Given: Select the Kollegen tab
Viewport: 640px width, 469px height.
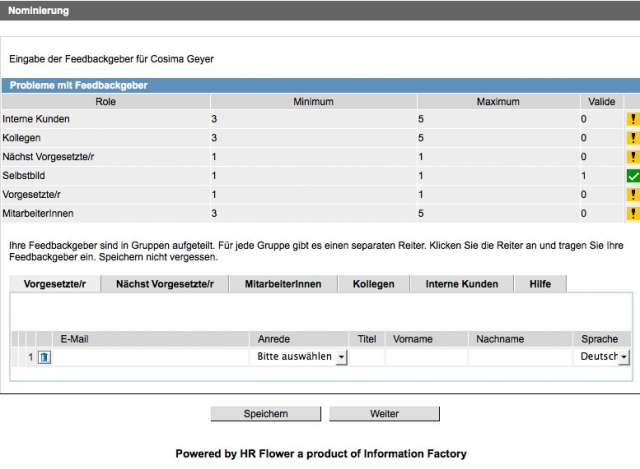Looking at the screenshot, I should [x=374, y=284].
